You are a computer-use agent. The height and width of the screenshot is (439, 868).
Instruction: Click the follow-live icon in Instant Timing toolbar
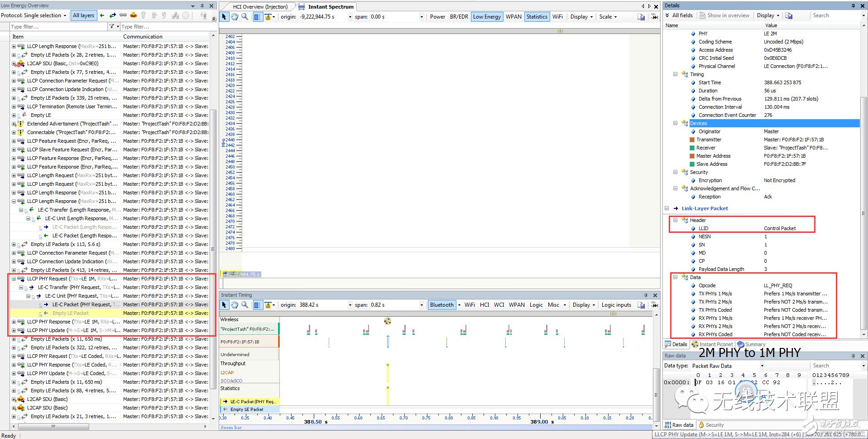[x=655, y=305]
